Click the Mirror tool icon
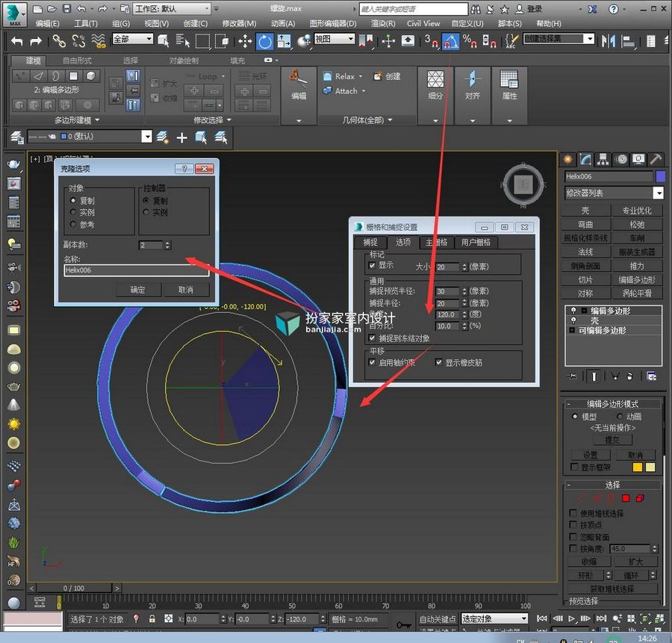This screenshot has height=643, width=672. pyautogui.click(x=608, y=41)
